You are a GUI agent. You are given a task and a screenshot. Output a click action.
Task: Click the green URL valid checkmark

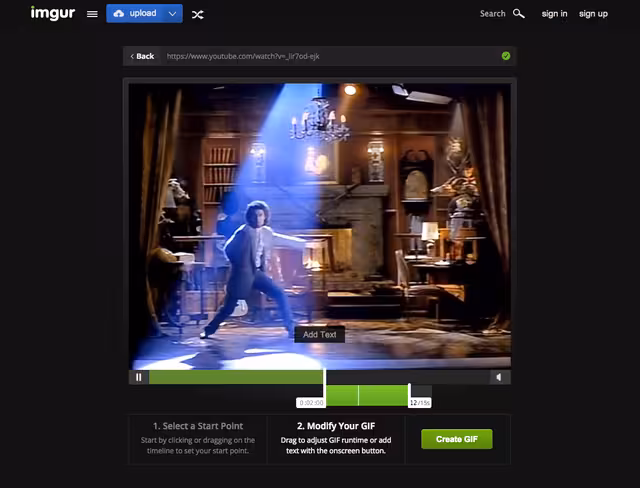pyautogui.click(x=506, y=56)
